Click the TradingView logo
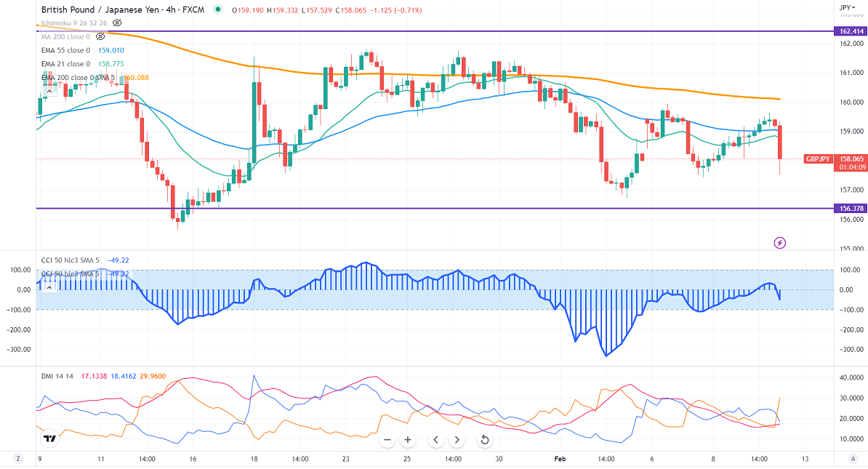 click(x=49, y=438)
